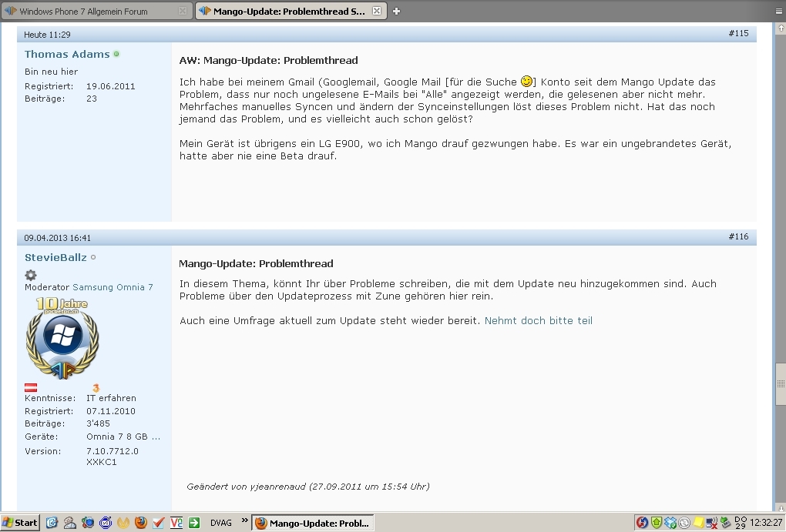The image size is (786, 532).
Task: Launch the VNC quick launch icon
Action: (176, 523)
